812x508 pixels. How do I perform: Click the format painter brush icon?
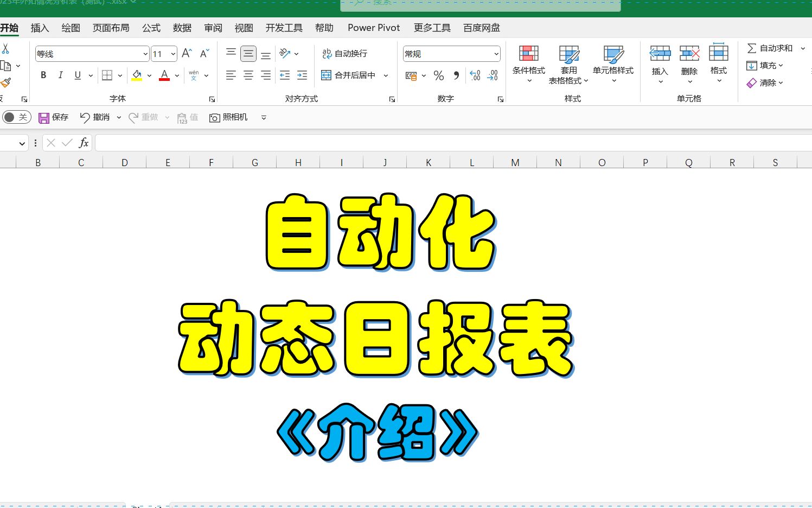pos(5,82)
